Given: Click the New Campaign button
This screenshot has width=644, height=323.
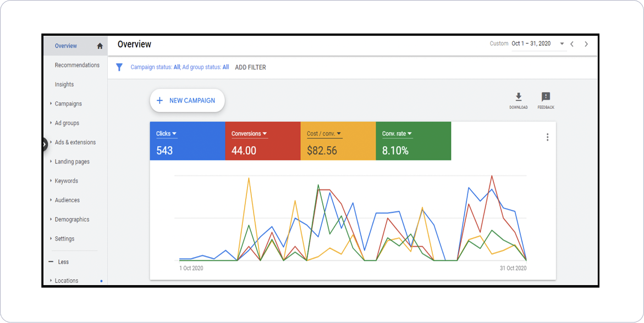Looking at the screenshot, I should 187,101.
